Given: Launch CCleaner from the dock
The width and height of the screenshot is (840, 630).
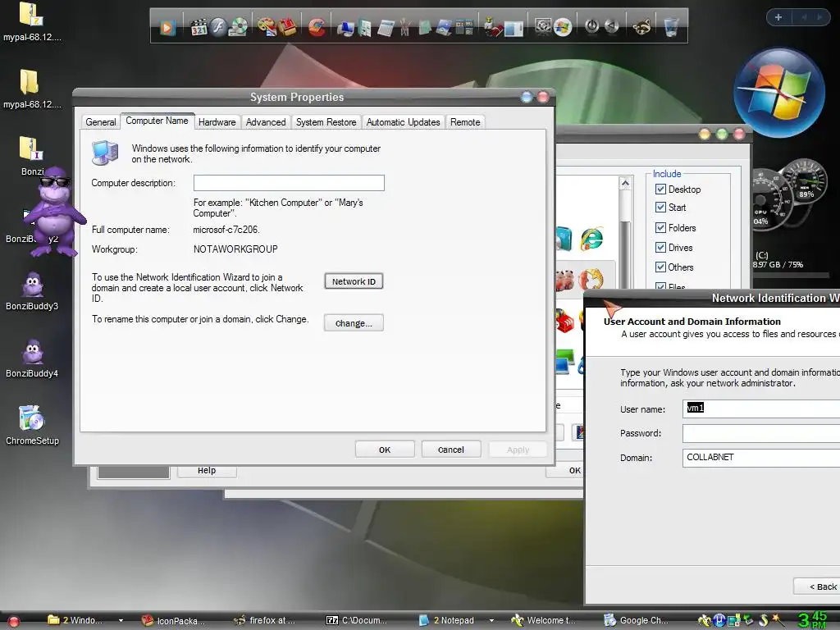Looking at the screenshot, I should click(316, 27).
